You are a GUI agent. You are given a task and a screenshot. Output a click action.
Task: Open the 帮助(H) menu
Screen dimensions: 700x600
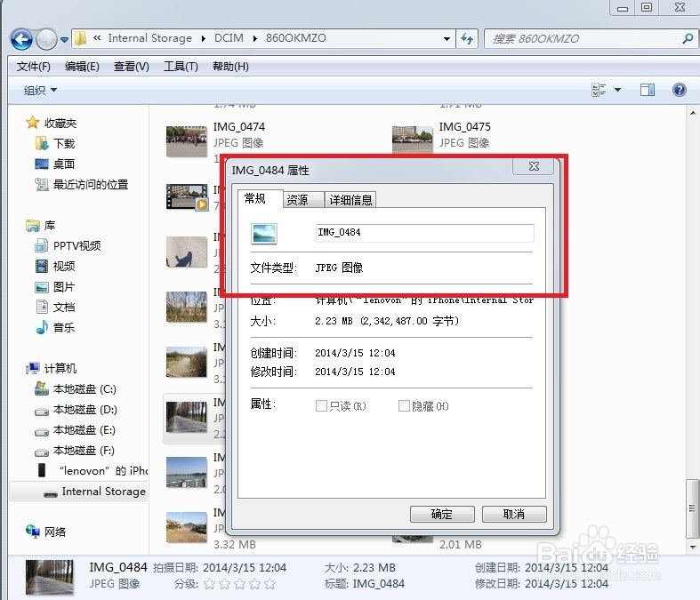click(x=230, y=67)
